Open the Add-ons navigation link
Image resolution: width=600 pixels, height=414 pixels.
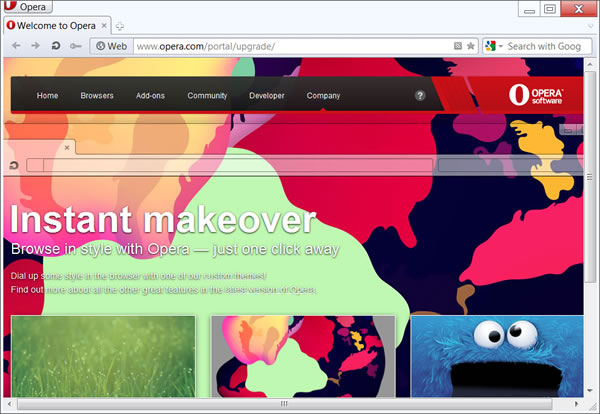coord(150,96)
